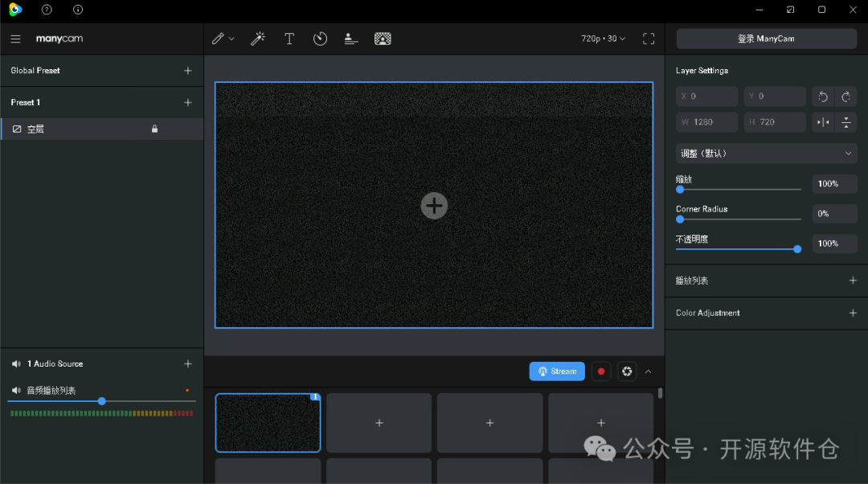
Task: Add a layer to Preset 1
Action: (187, 102)
